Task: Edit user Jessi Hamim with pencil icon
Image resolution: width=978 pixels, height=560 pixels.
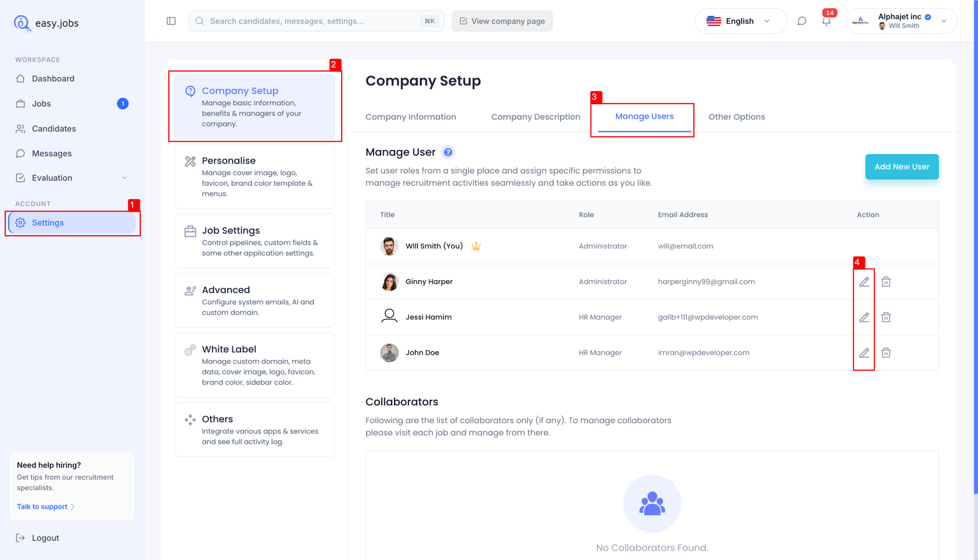Action: [864, 317]
